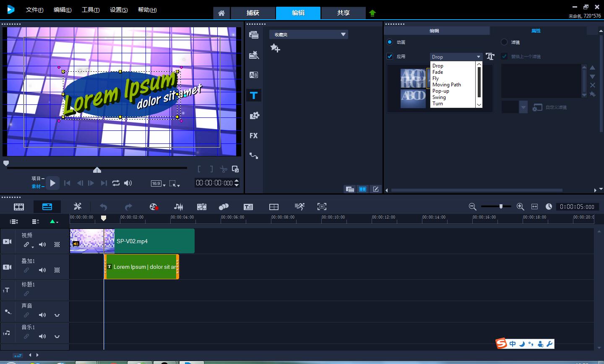The width and height of the screenshot is (604, 364).
Task: Click the preview scrubber handle
Action: [97, 169]
